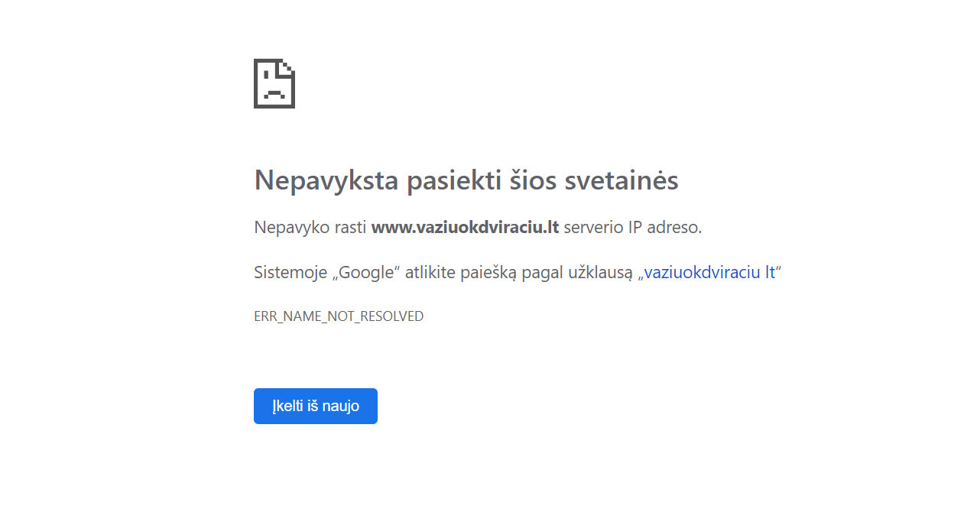
Task: Click the heading Nepavyksta pasiekti šios svetainės
Action: [x=466, y=180]
